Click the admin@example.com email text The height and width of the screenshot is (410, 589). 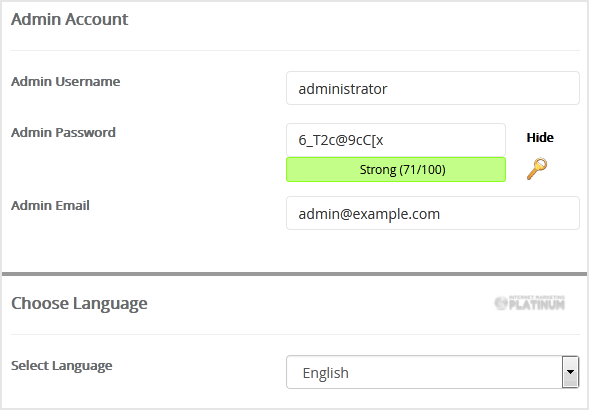point(369,214)
